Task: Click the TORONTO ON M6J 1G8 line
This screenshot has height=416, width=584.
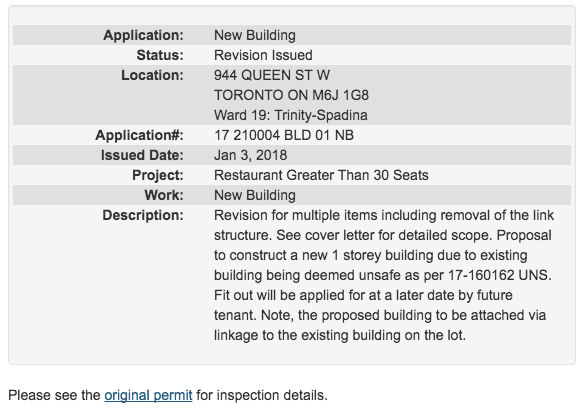Action: 291,95
